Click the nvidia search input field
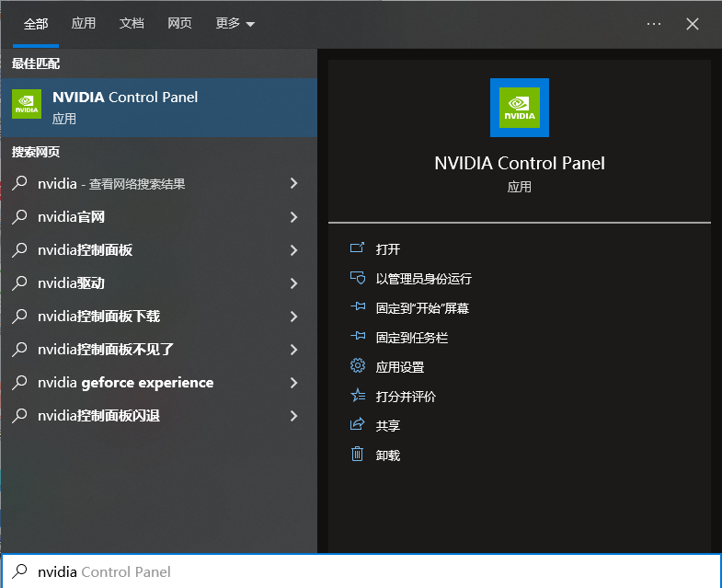The height and width of the screenshot is (588, 722). coord(361,571)
